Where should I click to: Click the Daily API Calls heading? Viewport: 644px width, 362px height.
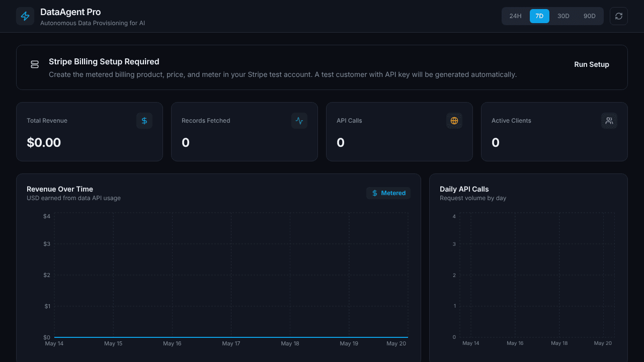(x=464, y=189)
